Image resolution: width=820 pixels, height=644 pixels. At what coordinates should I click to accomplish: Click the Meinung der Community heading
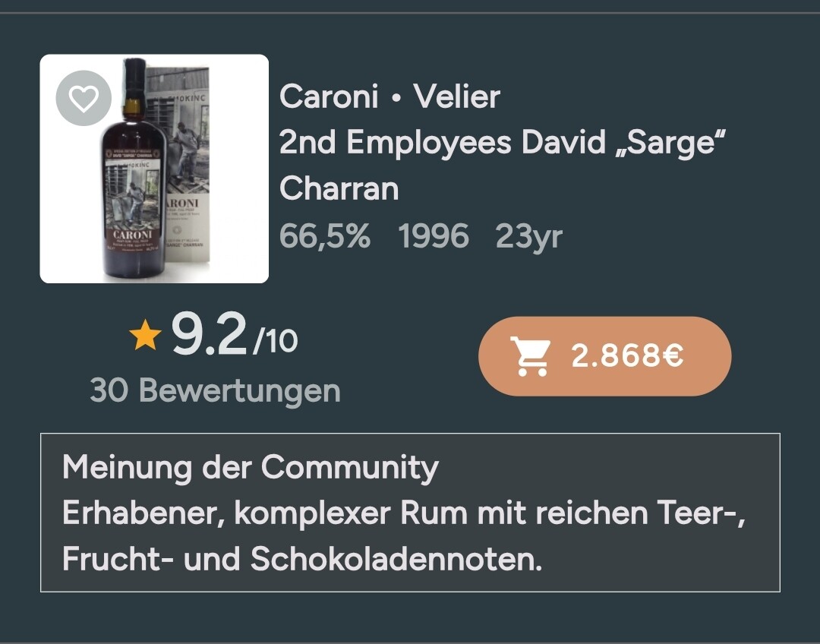coord(251,467)
